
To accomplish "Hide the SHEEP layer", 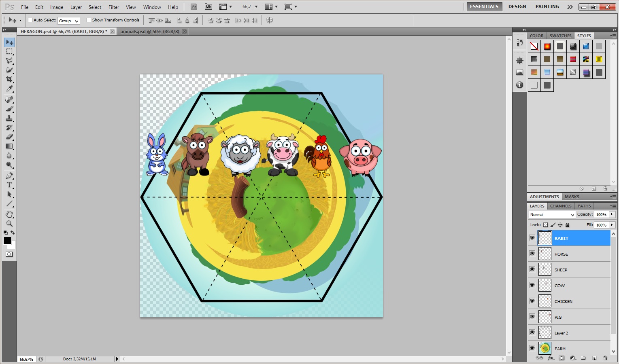I will point(532,269).
